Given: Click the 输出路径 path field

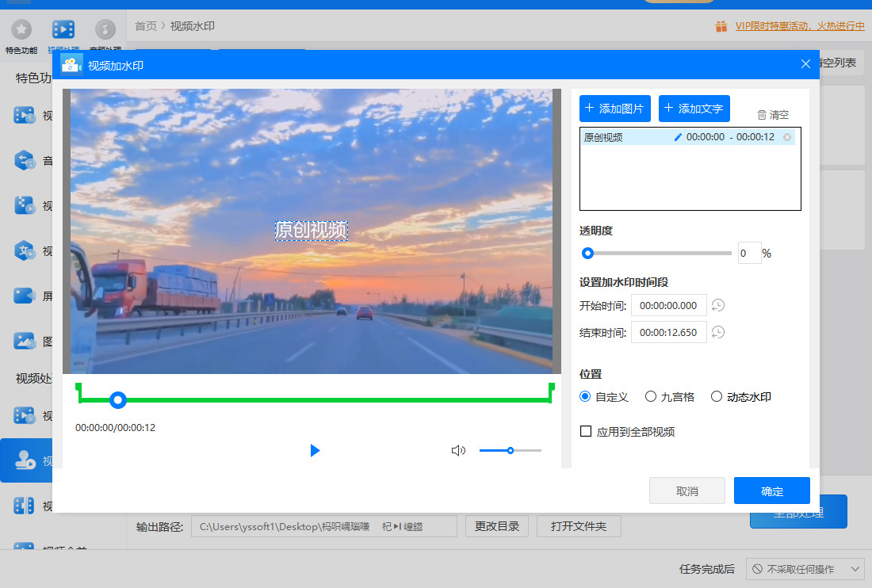Looking at the screenshot, I should point(324,526).
